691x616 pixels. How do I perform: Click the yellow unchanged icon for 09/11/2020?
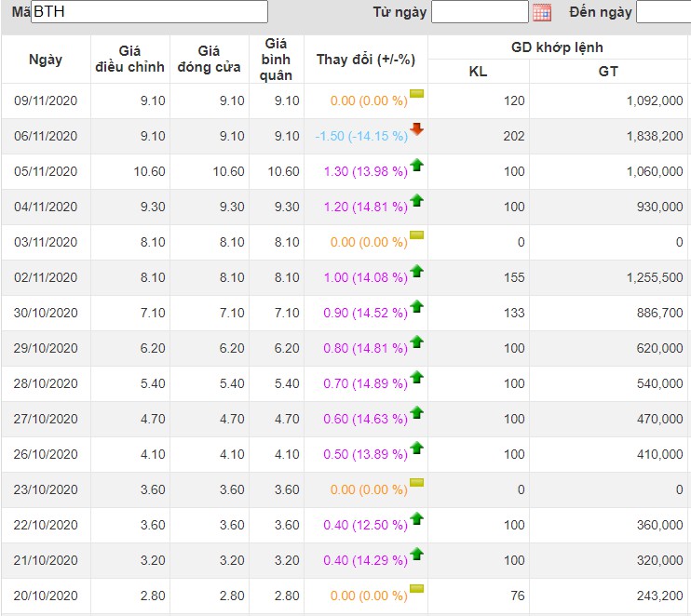click(x=417, y=94)
